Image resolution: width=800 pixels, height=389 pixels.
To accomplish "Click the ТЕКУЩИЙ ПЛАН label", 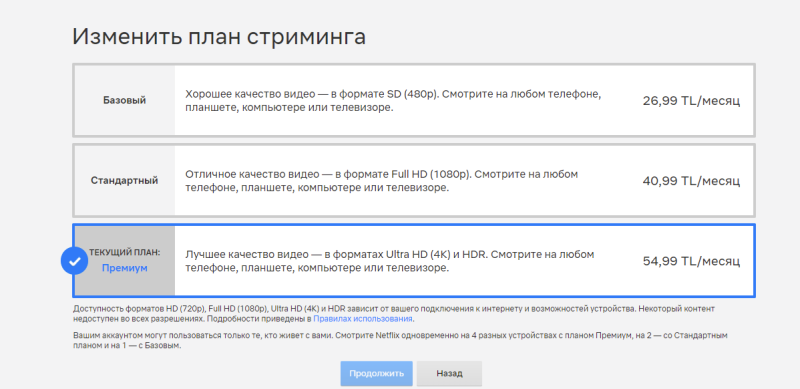I will tap(124, 253).
